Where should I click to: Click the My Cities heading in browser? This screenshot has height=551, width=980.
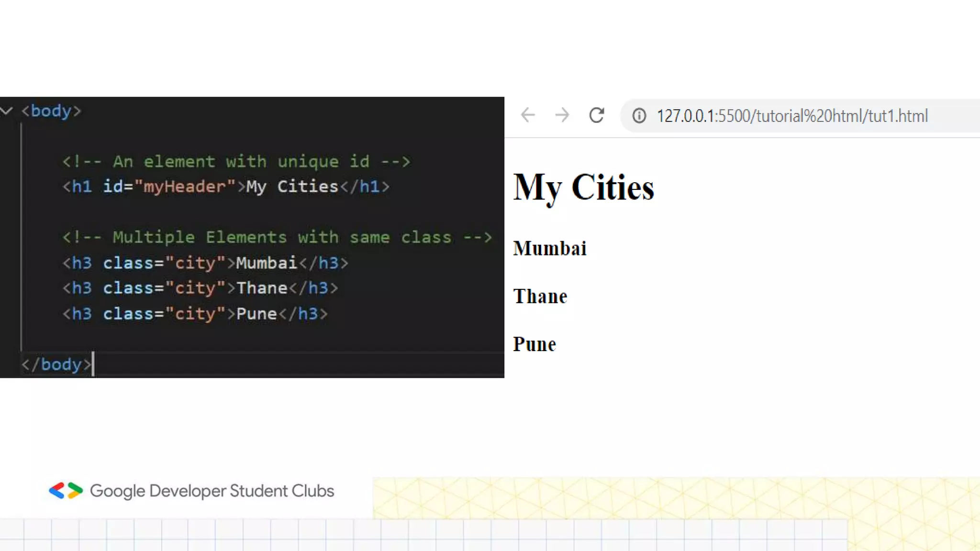(x=583, y=187)
